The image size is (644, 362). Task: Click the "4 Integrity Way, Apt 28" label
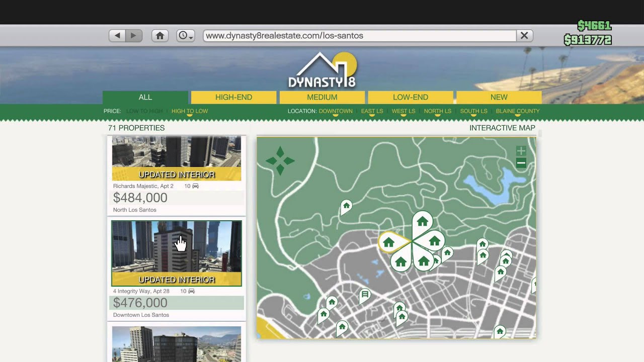tap(141, 291)
